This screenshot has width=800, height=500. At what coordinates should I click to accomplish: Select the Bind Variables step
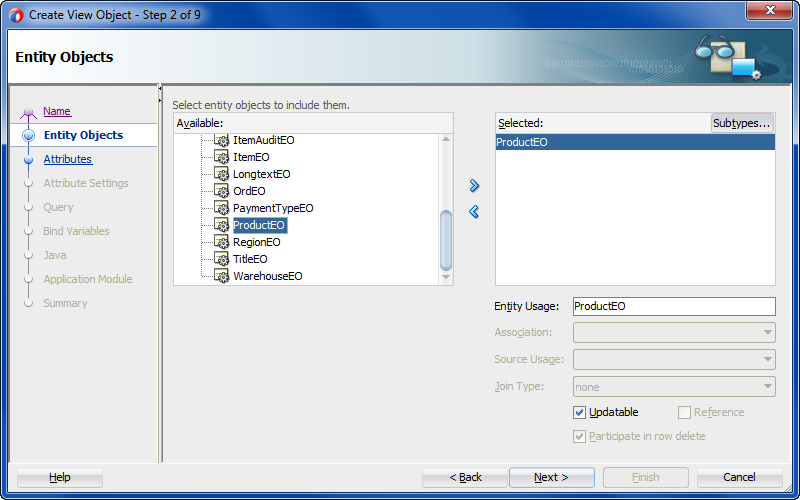coord(76,231)
